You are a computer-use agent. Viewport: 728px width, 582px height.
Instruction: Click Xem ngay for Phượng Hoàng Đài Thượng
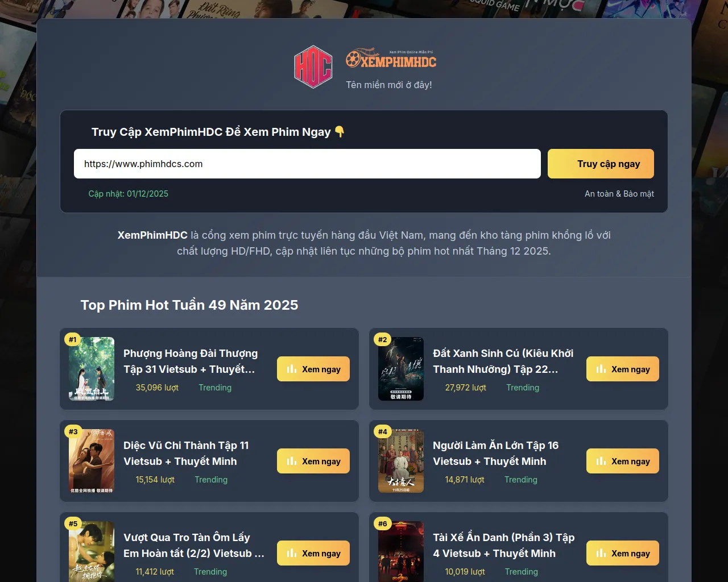313,369
